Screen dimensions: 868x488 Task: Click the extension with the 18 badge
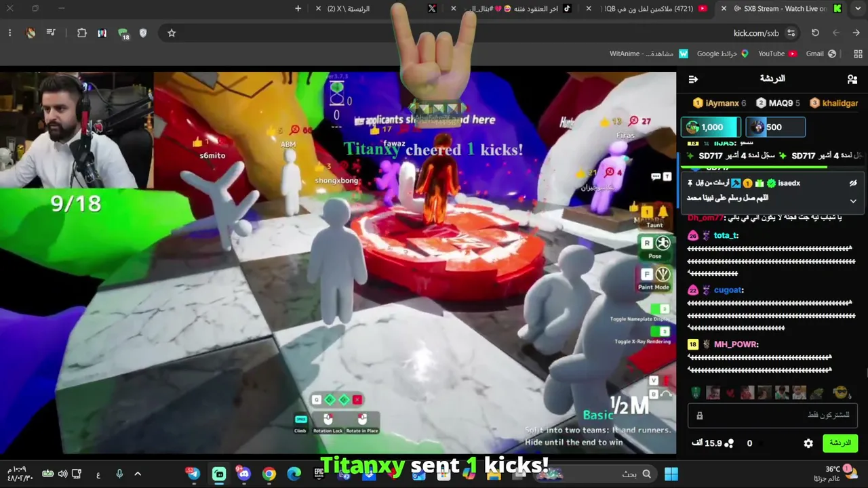tap(123, 34)
